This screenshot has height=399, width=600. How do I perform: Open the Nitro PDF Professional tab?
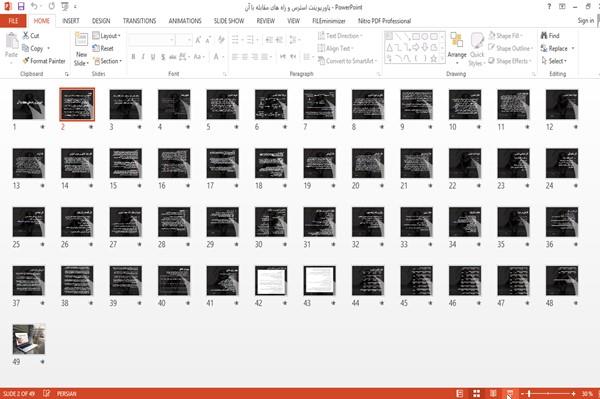pyautogui.click(x=384, y=21)
